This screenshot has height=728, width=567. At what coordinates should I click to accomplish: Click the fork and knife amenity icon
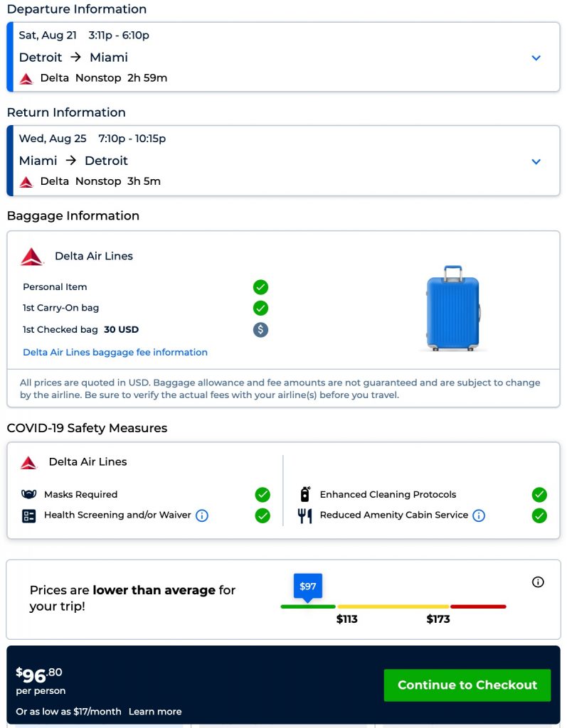305,515
